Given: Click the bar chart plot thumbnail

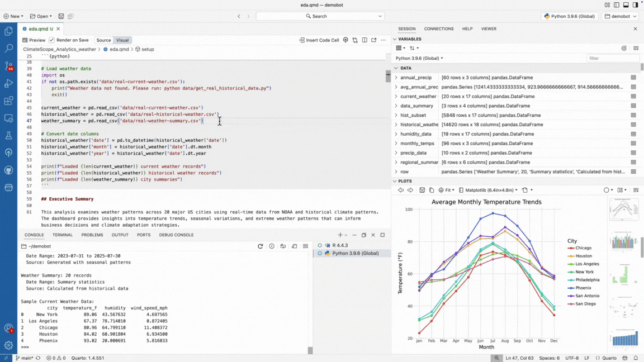Looking at the screenshot, I should click(623, 242).
